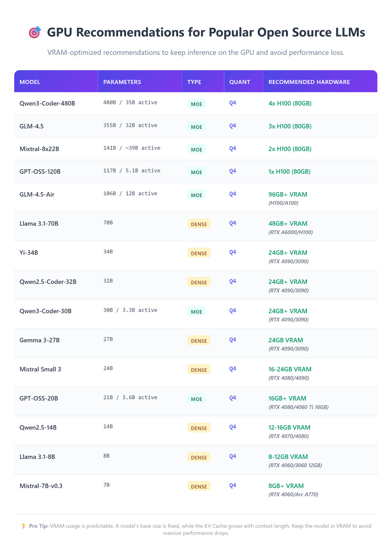Select the 4x H100 (80GB) recommendation
The width and height of the screenshot is (392, 550).
[x=290, y=103]
